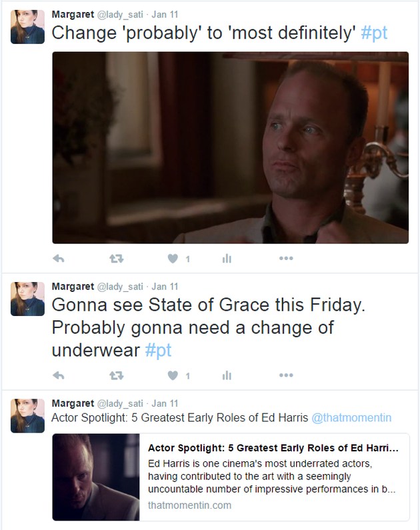Like the State of Grace tweet
Screen dimensions: 420x530
[x=173, y=375]
